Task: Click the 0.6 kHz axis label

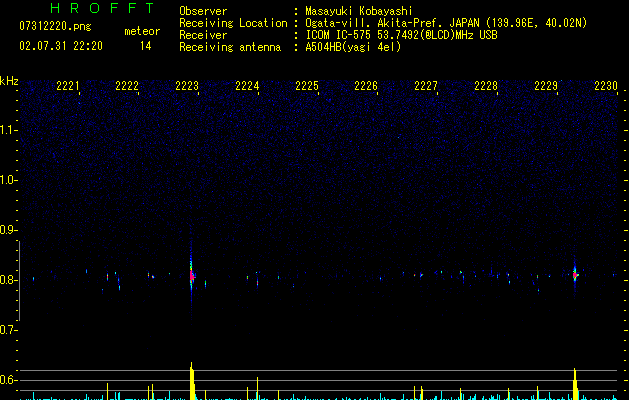Action: pos(8,380)
